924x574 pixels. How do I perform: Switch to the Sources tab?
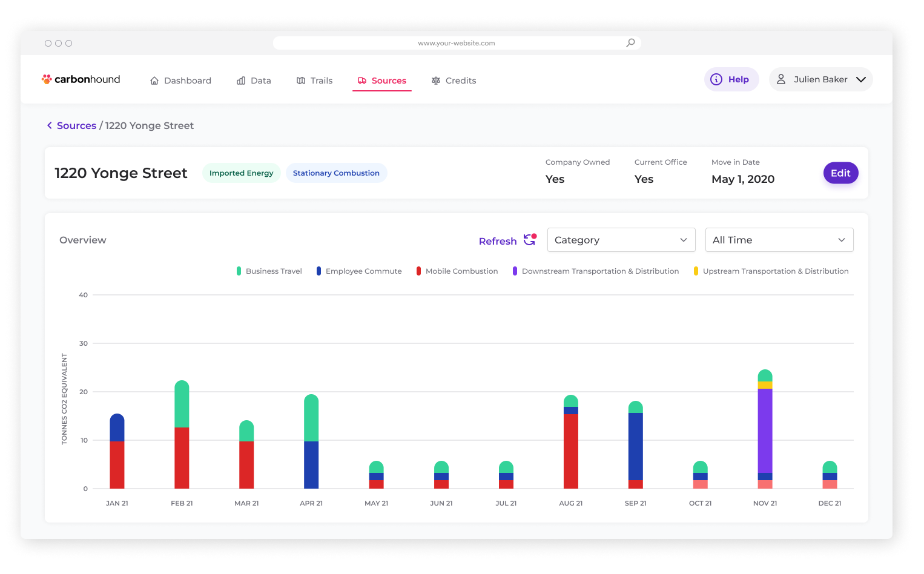pos(382,81)
